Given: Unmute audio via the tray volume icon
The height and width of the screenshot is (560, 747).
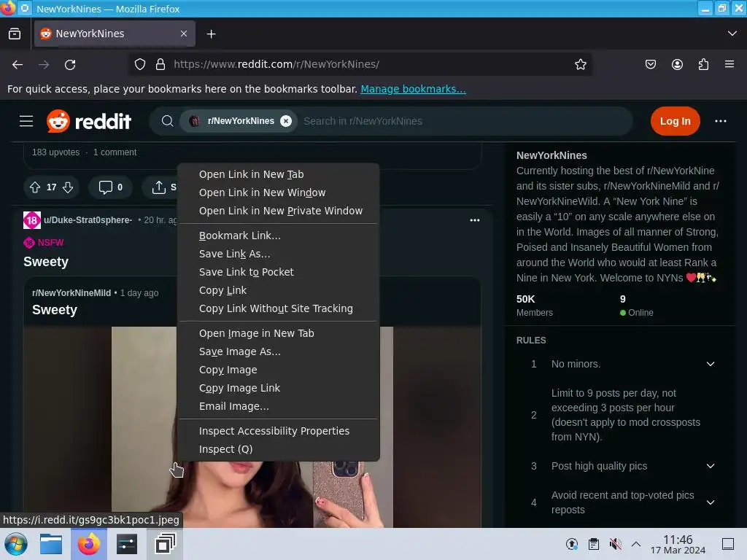Looking at the screenshot, I should (x=615, y=544).
